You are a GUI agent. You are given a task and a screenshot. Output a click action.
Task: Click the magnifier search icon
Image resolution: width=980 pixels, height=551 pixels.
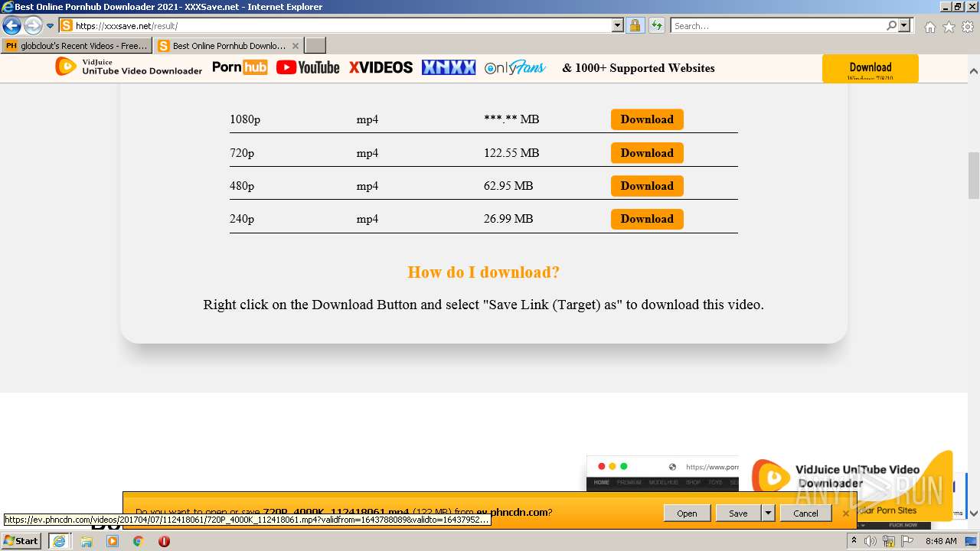[891, 25]
